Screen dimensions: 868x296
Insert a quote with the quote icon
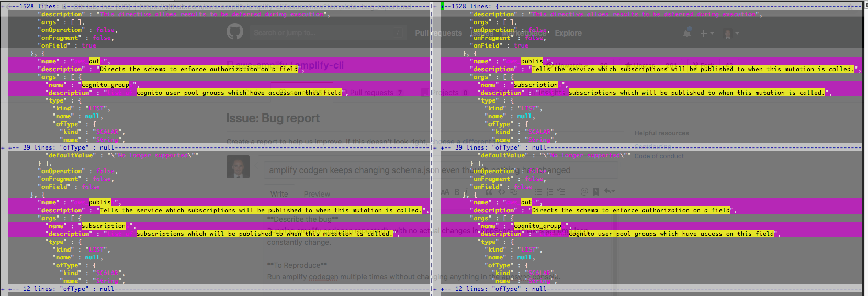pos(489,192)
